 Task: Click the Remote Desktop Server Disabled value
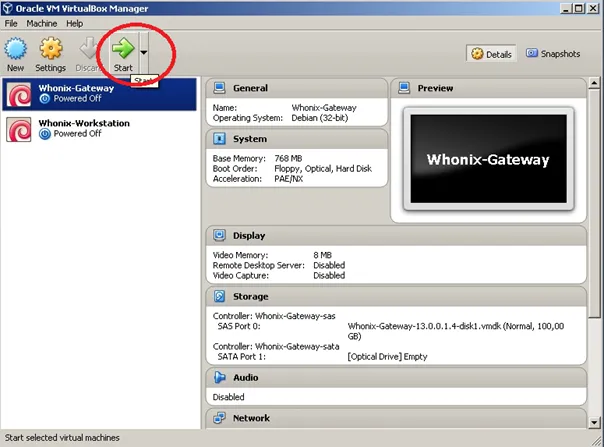[329, 265]
